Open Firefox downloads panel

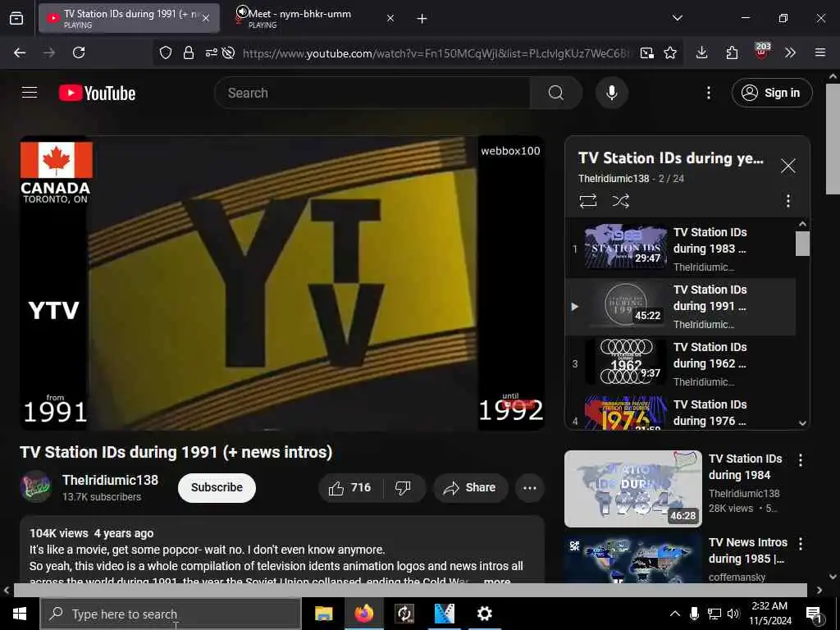click(702, 52)
